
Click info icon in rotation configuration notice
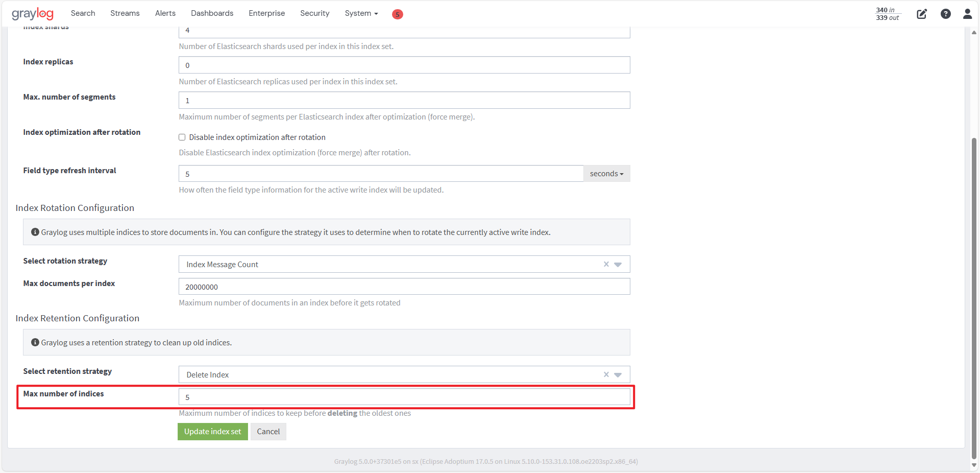pyautogui.click(x=35, y=232)
